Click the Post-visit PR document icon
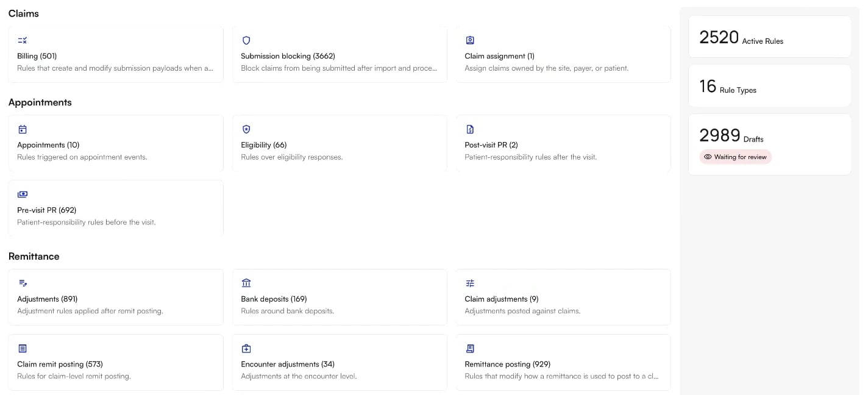This screenshot has height=395, width=868. coord(470,129)
